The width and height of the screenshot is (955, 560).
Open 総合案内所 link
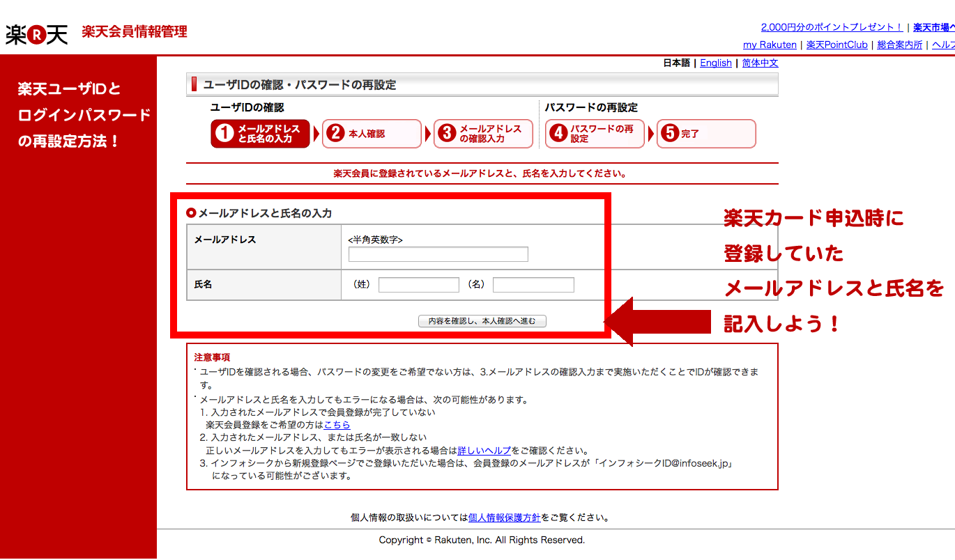(900, 45)
